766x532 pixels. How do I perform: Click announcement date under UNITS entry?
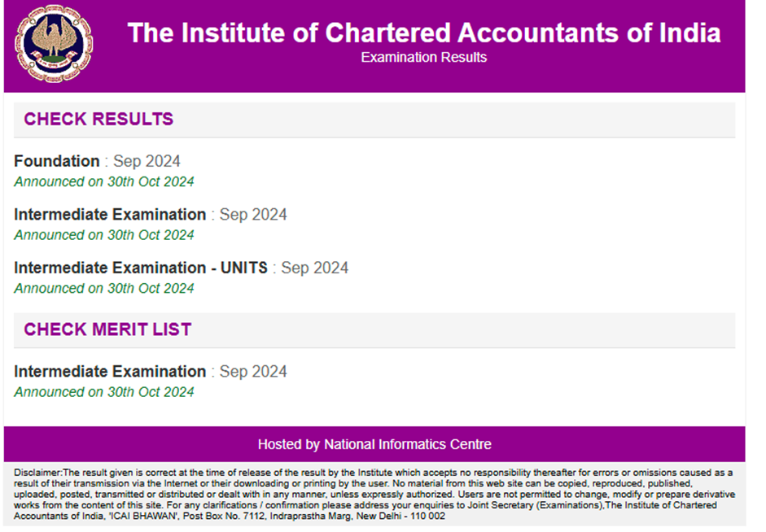pos(104,289)
